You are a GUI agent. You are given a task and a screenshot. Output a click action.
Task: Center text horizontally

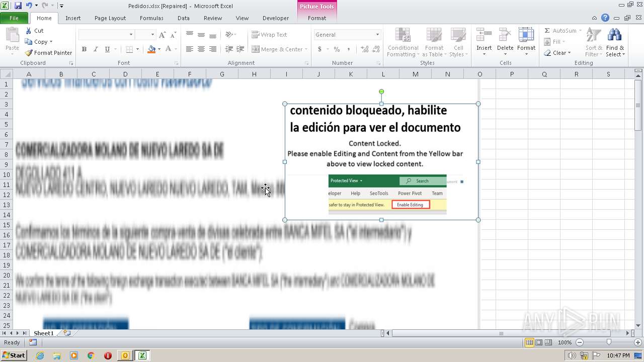tap(201, 49)
